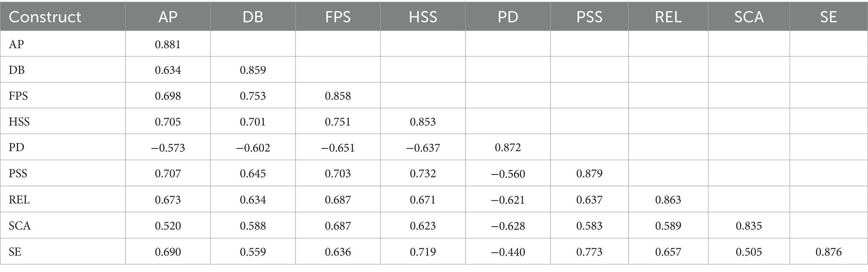Select the cell with 0.520 in the SCA row

[168, 226]
